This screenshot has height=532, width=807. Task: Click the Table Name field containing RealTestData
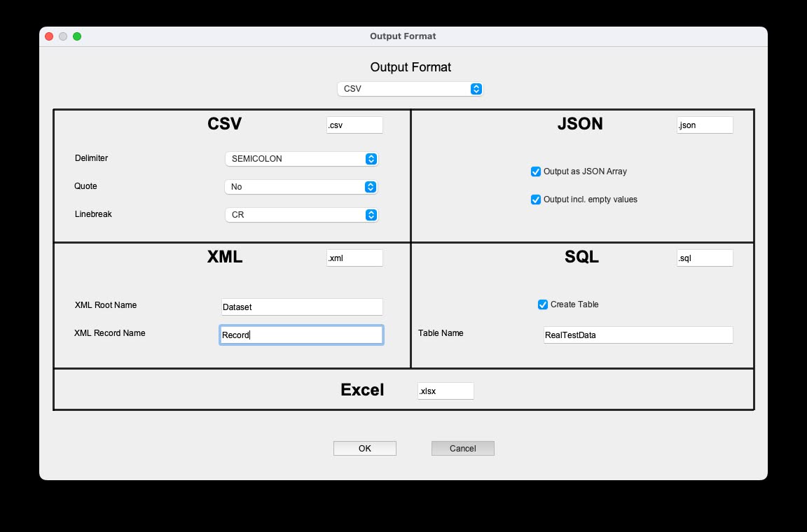click(x=637, y=335)
